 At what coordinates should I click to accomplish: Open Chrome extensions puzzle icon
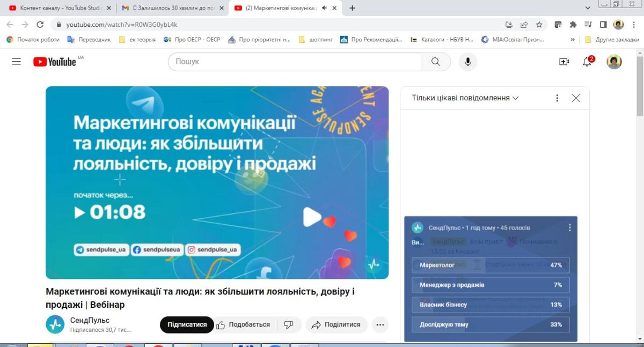coord(573,24)
